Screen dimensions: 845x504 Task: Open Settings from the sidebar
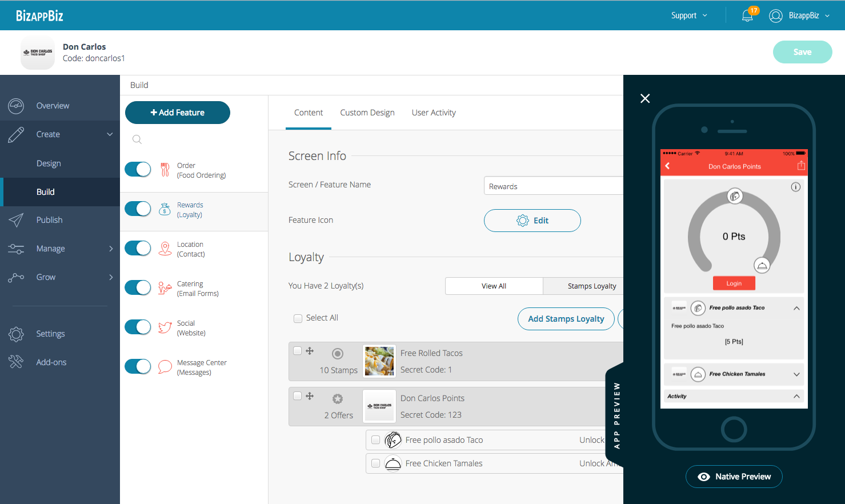[50, 334]
